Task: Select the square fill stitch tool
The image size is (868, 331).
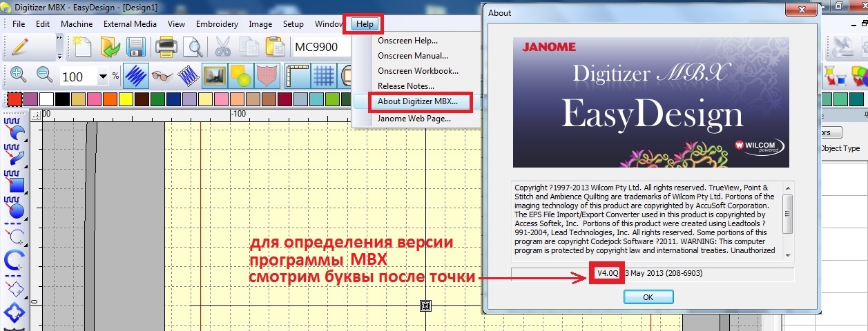Action: [x=15, y=183]
